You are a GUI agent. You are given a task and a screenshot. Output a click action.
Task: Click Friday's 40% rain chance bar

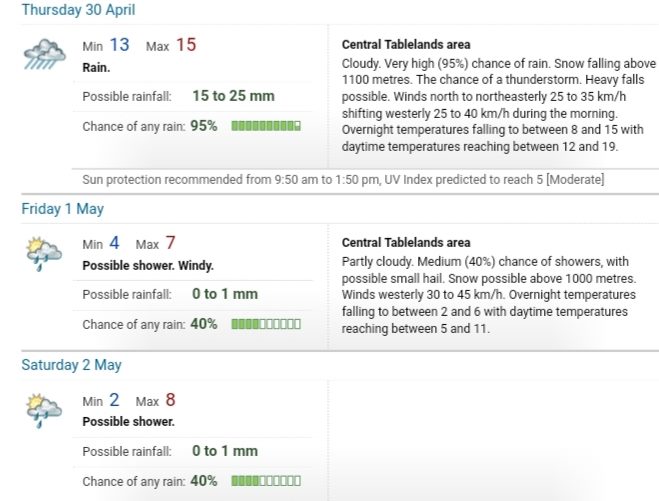(266, 324)
